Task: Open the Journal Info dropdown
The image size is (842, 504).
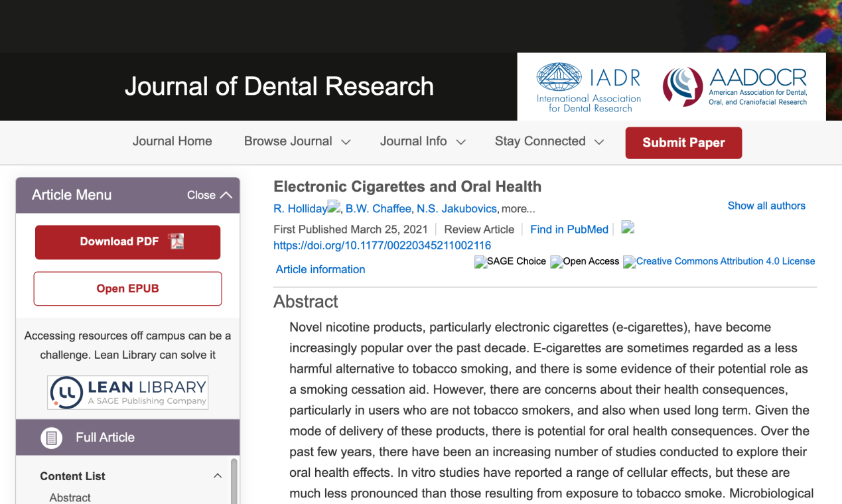Action: click(x=422, y=141)
